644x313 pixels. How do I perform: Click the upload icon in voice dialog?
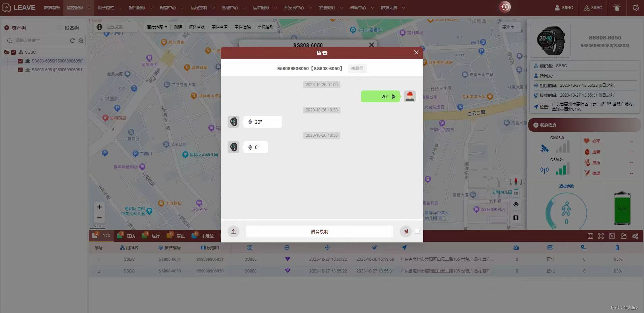point(234,231)
